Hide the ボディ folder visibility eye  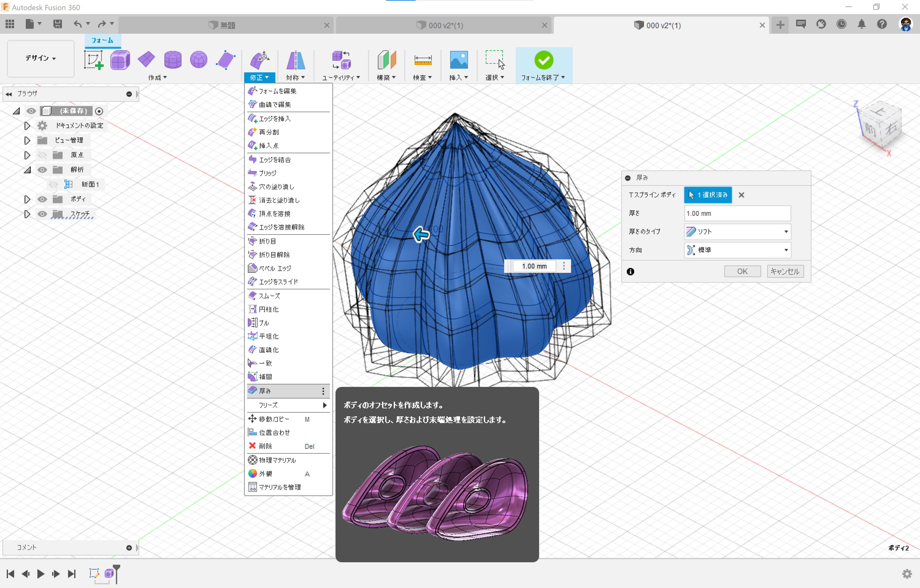(42, 199)
